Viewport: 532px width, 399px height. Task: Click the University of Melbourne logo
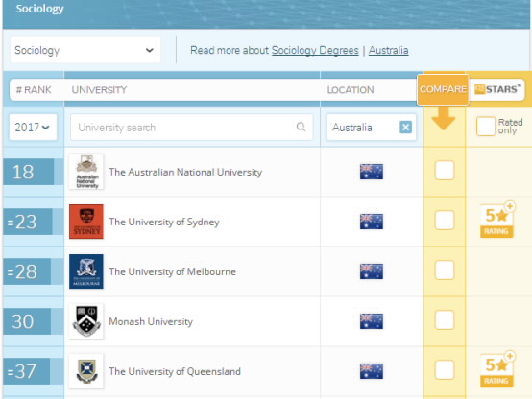[86, 271]
